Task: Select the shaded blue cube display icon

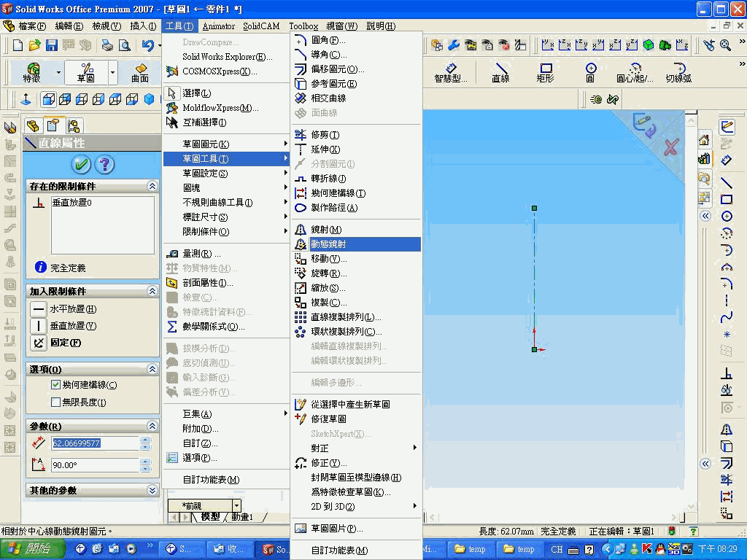Action: pyautogui.click(x=149, y=99)
